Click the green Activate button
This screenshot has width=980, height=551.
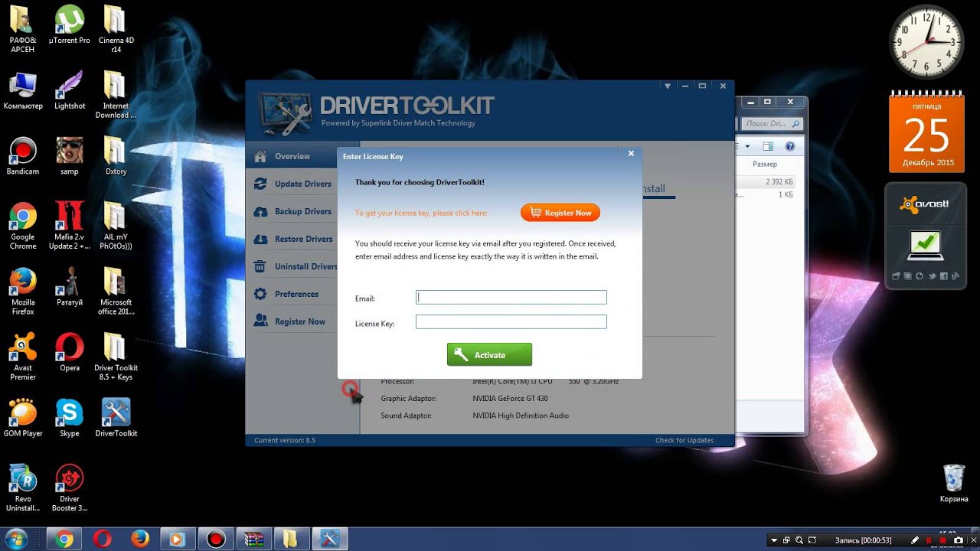pyautogui.click(x=489, y=354)
